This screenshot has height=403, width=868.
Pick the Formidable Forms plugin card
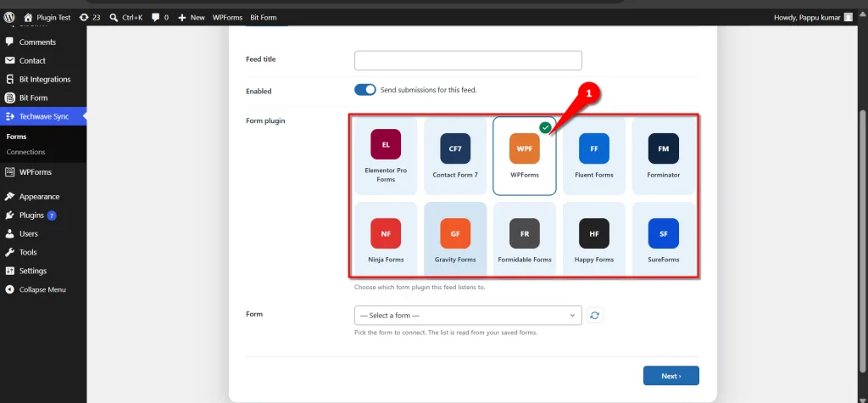524,239
